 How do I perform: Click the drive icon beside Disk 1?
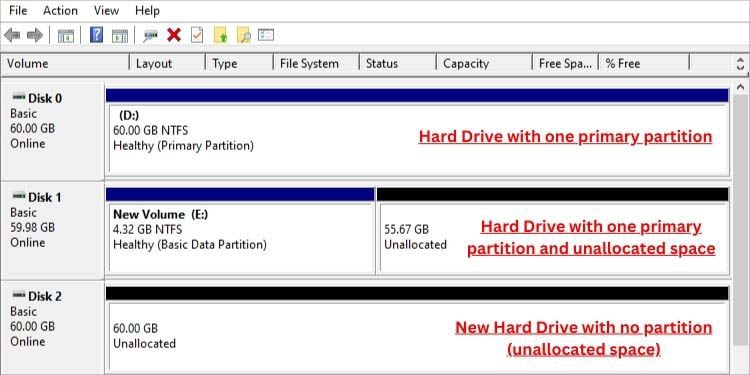coord(19,196)
